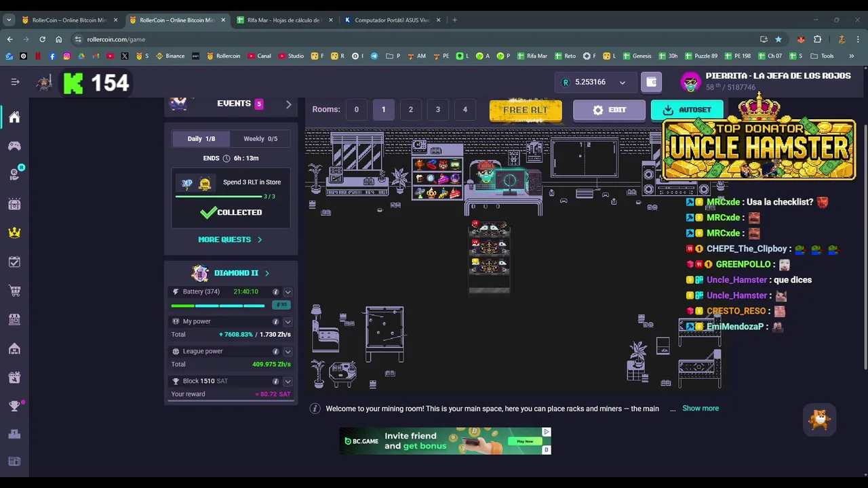Viewport: 868px width, 488px height.
Task: Switch to the Weekly 0/5 quests tab
Action: tap(260, 139)
